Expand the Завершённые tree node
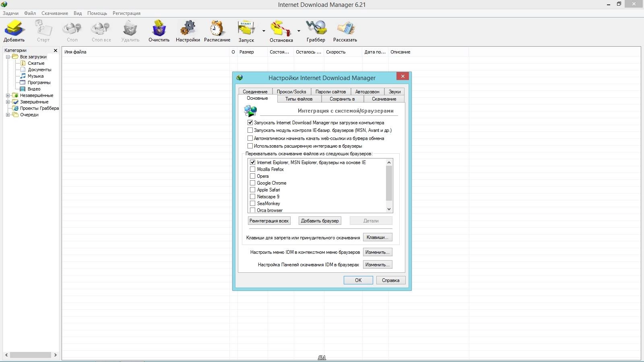This screenshot has width=644, height=362. coord(8,102)
